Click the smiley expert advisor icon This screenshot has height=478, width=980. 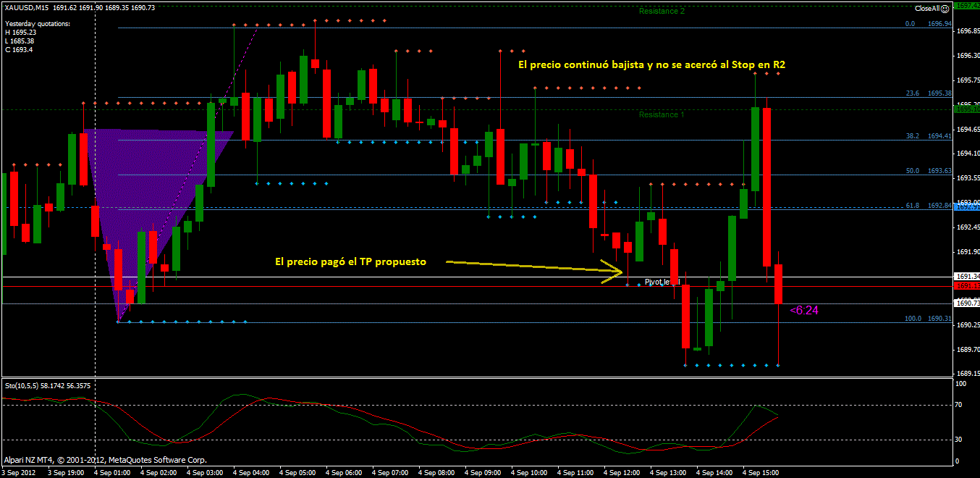(x=945, y=9)
